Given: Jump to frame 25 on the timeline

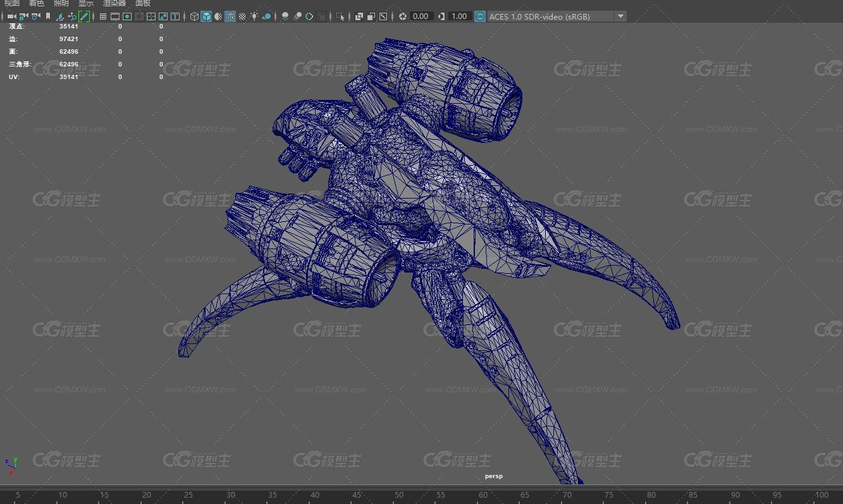Looking at the screenshot, I should tap(188, 495).
